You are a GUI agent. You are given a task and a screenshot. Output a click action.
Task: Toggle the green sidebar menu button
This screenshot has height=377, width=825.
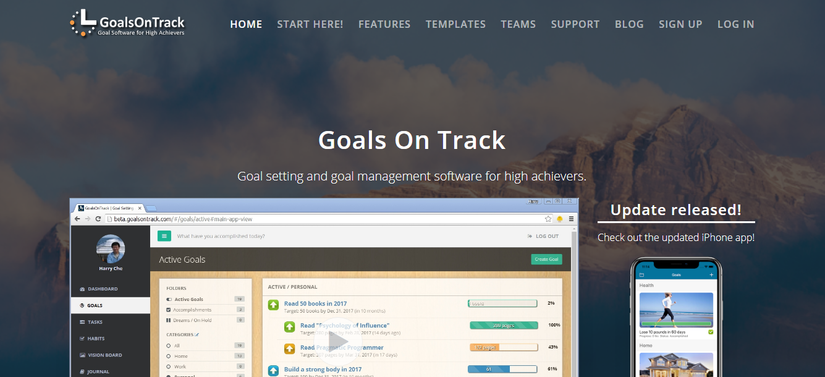tap(164, 236)
